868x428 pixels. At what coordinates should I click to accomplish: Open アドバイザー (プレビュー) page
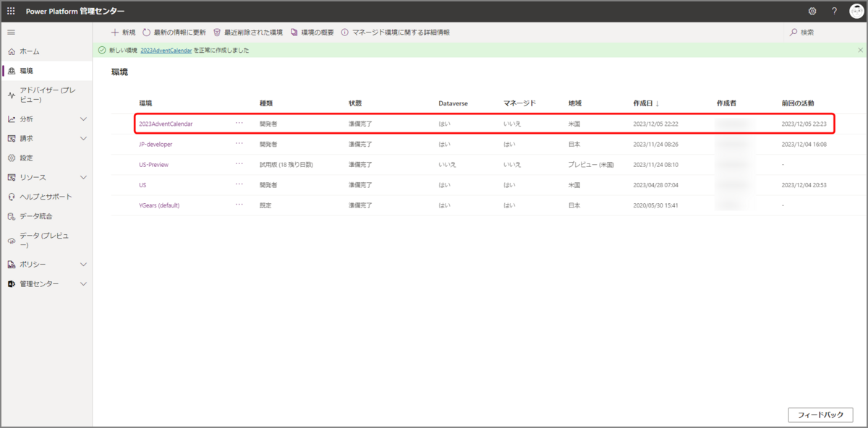point(46,95)
